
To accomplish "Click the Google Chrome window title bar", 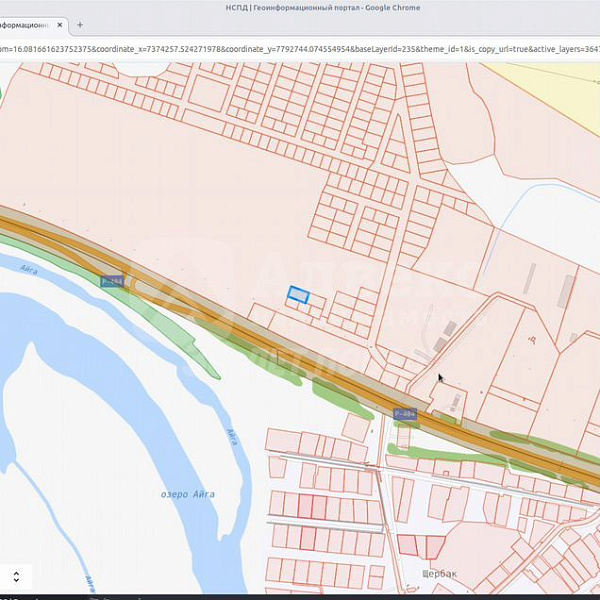I will click(300, 7).
